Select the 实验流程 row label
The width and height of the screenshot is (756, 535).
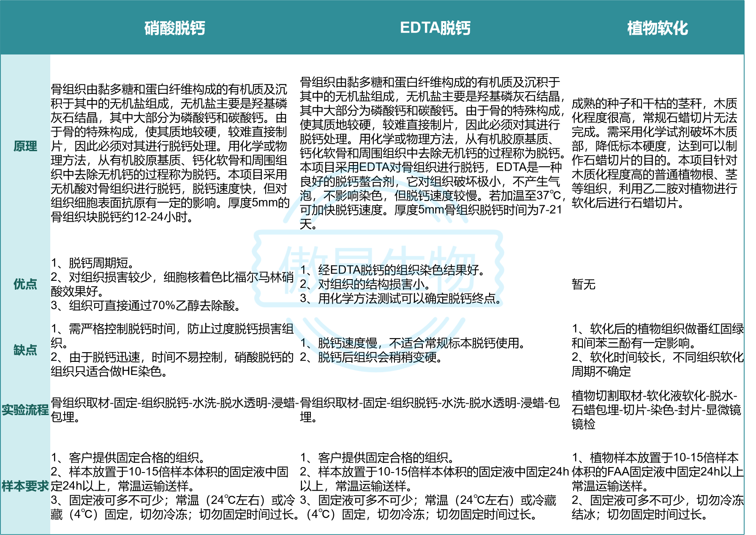coord(25,410)
